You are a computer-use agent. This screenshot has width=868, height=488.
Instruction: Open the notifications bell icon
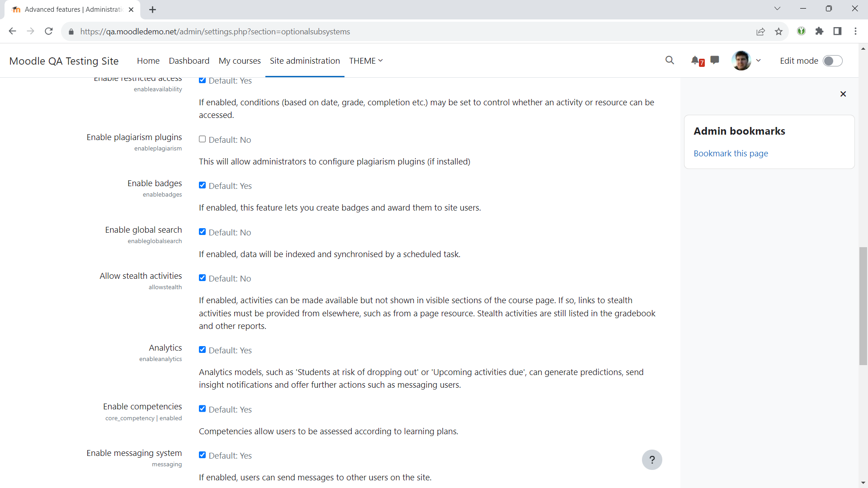[x=695, y=60]
